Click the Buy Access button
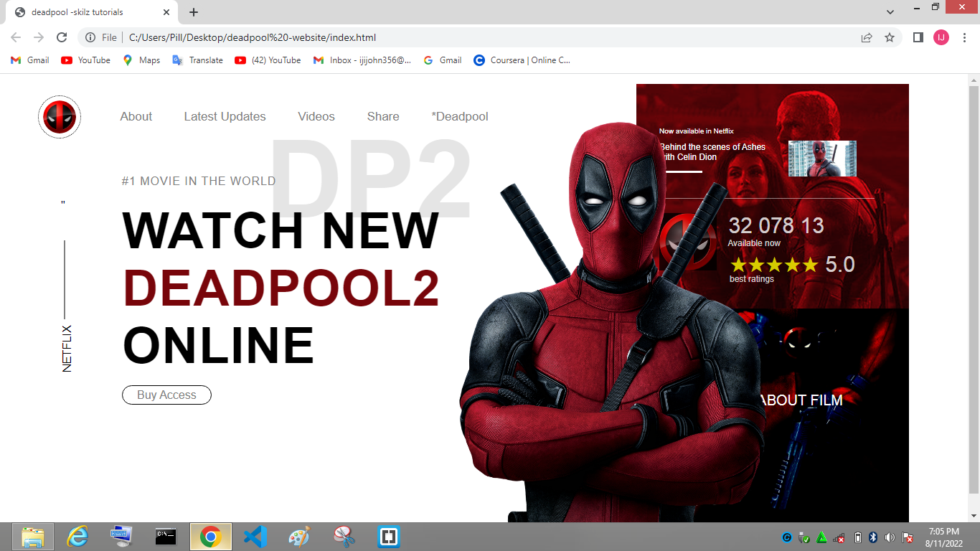Screen dimensions: 980x551 click(x=166, y=395)
